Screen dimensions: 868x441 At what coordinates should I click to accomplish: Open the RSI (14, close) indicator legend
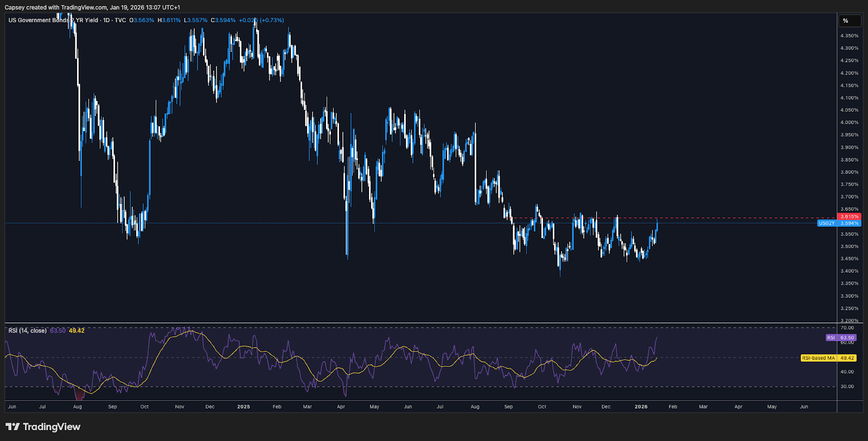tap(27, 330)
